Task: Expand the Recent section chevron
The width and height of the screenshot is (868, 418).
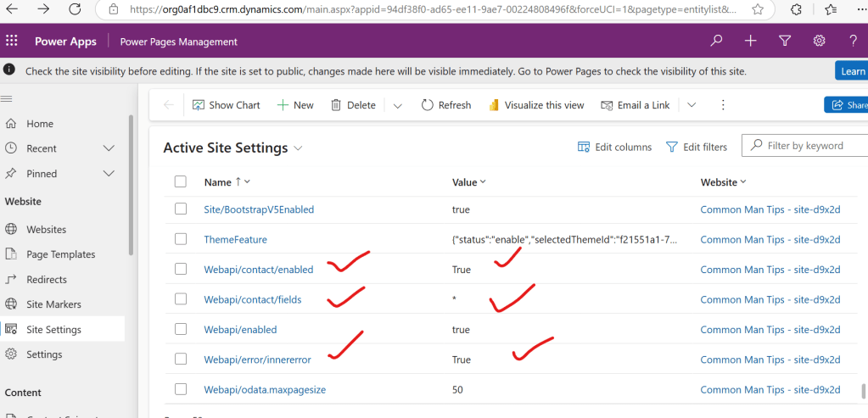Action: click(109, 148)
